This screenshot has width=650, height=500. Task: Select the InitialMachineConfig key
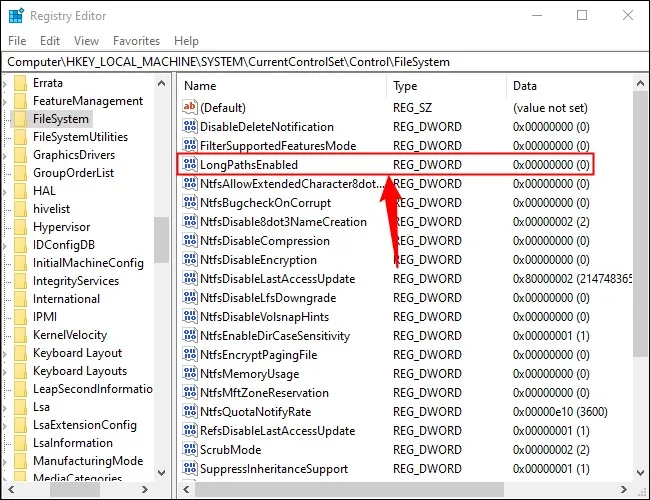tap(88, 263)
